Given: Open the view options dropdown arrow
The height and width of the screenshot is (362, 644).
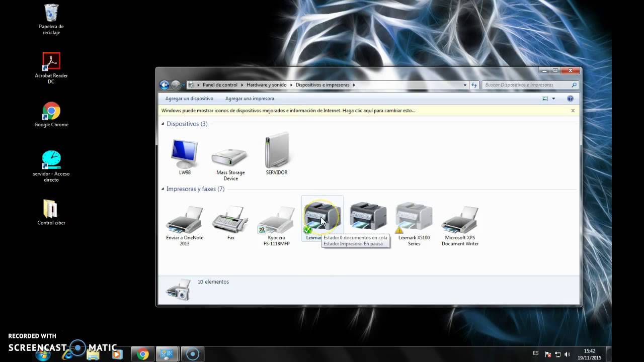Looking at the screenshot, I should (553, 99).
